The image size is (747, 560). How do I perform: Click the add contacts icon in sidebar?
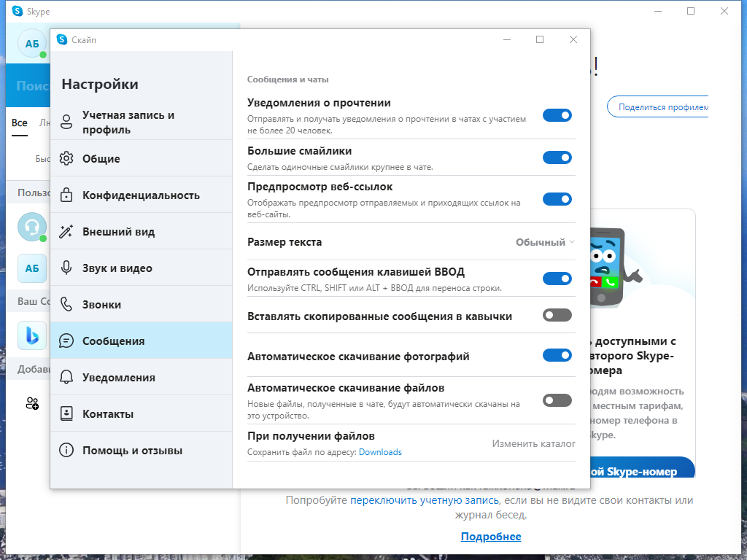[32, 404]
